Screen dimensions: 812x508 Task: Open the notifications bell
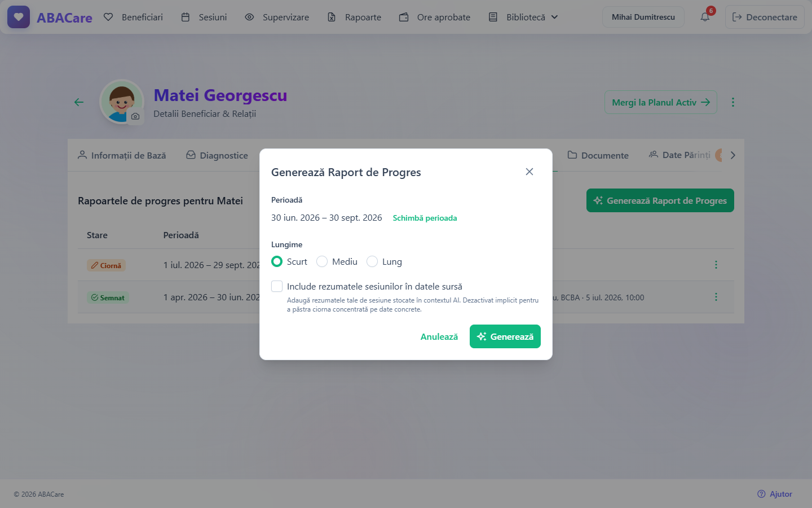click(x=705, y=17)
